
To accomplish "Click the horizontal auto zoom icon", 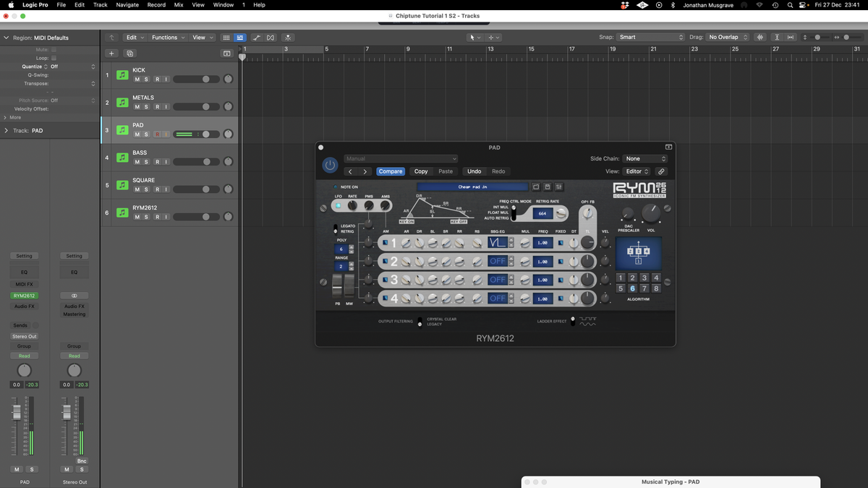I will (x=791, y=38).
